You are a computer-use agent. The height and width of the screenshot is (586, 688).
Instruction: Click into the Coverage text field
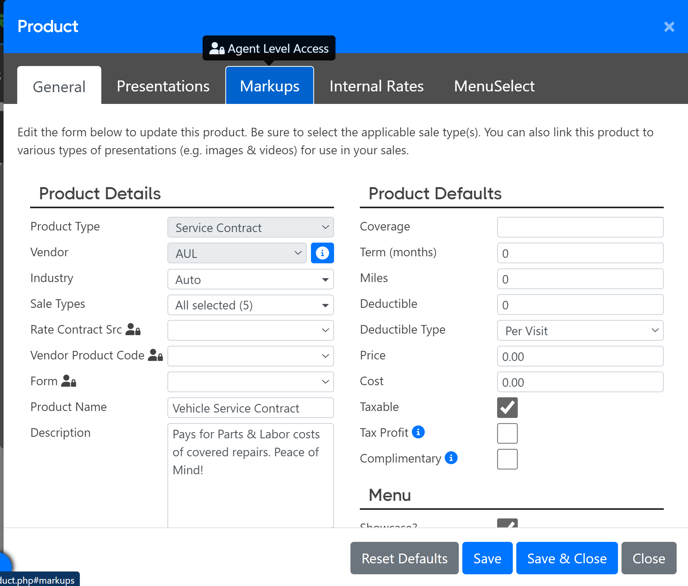point(580,228)
